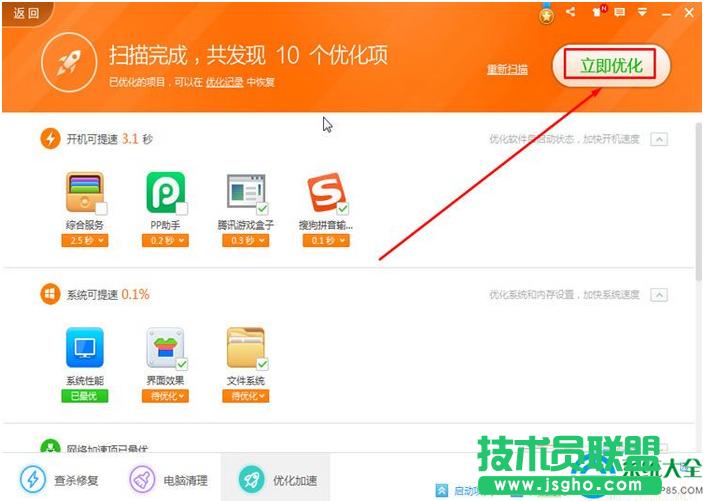Click the 综合服务 wallet icon
The width and height of the screenshot is (705, 501).
(x=84, y=193)
